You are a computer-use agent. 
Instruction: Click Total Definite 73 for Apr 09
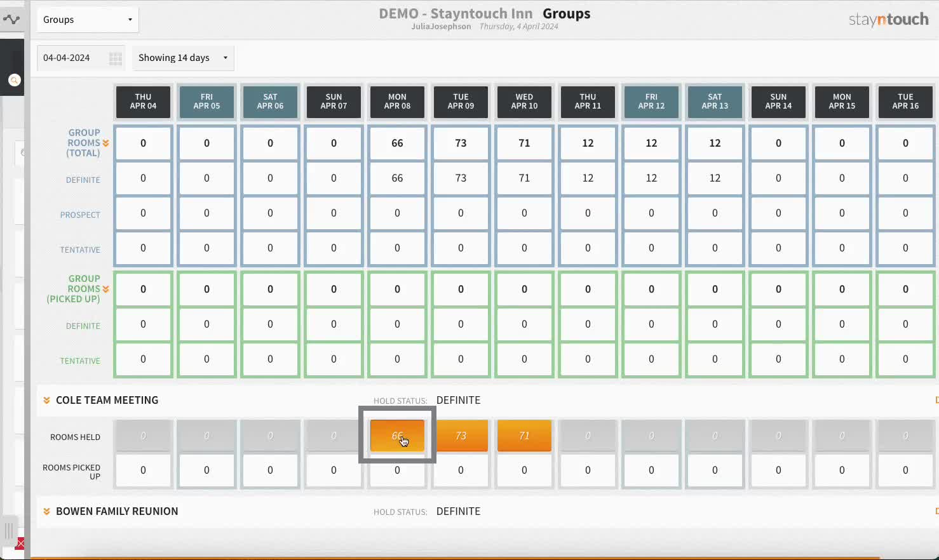(x=461, y=178)
